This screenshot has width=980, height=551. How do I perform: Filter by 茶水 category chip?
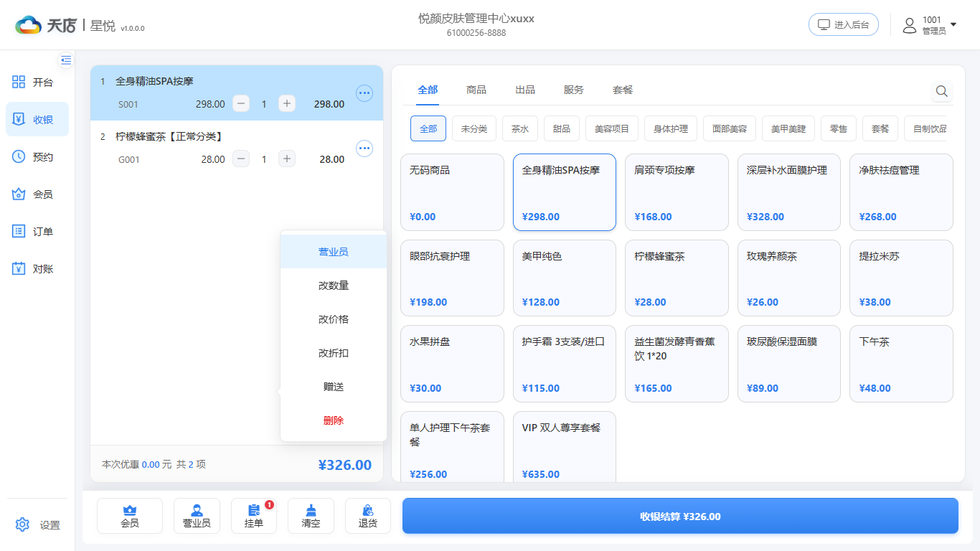click(520, 128)
